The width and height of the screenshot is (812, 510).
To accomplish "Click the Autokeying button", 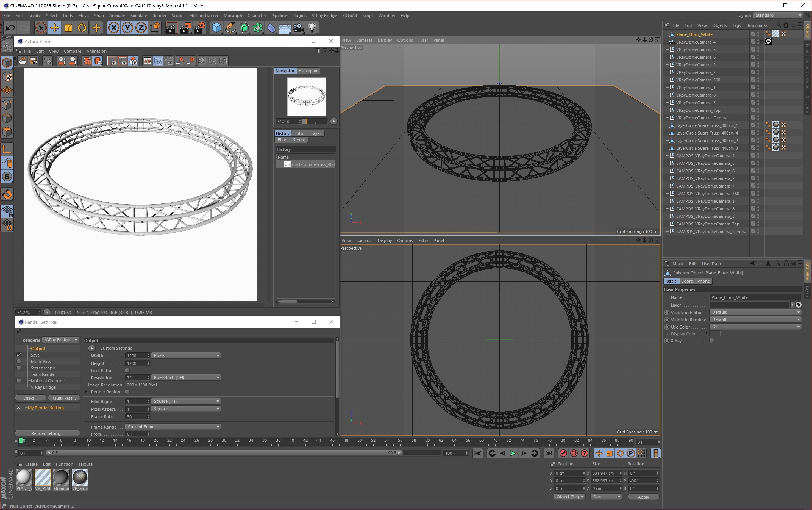I will pos(574,453).
